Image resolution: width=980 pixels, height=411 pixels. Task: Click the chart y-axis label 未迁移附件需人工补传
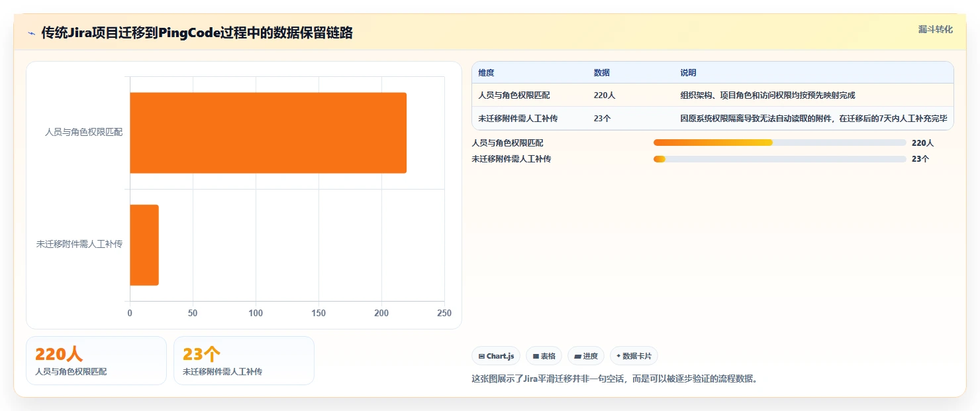coord(79,244)
